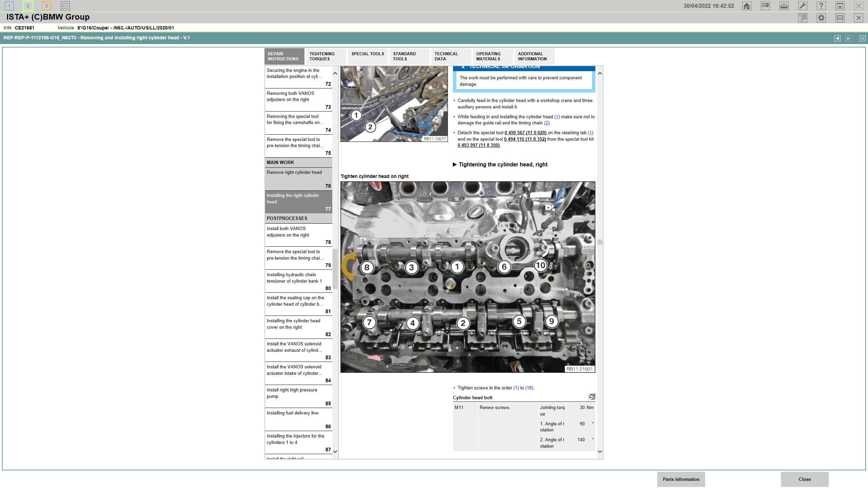Switch to the ADDITIONAL INFORMATION tab

pos(534,56)
